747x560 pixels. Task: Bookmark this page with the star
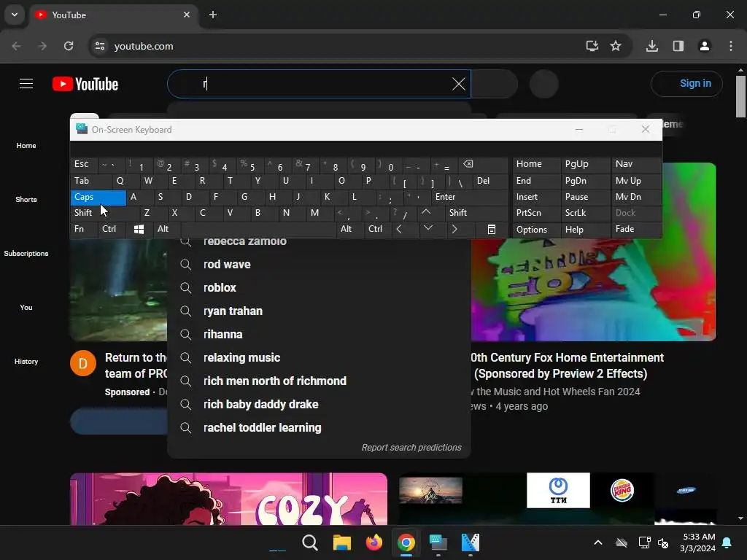(x=616, y=46)
